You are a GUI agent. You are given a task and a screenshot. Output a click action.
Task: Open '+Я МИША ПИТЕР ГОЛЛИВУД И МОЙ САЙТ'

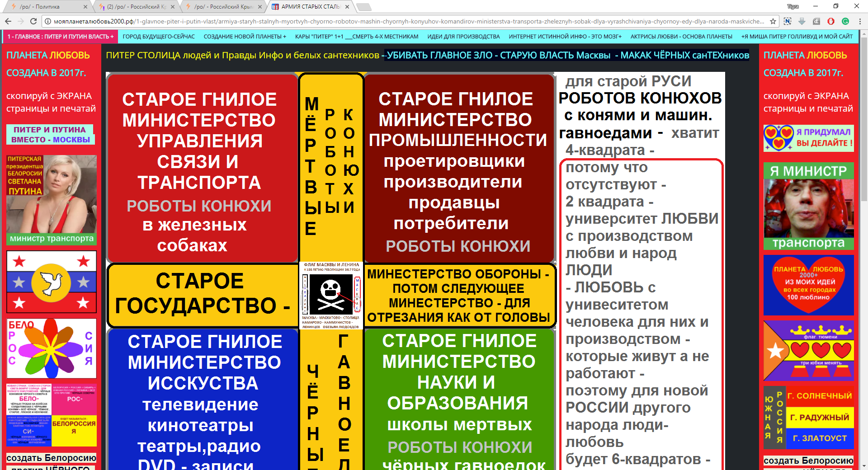click(x=797, y=37)
